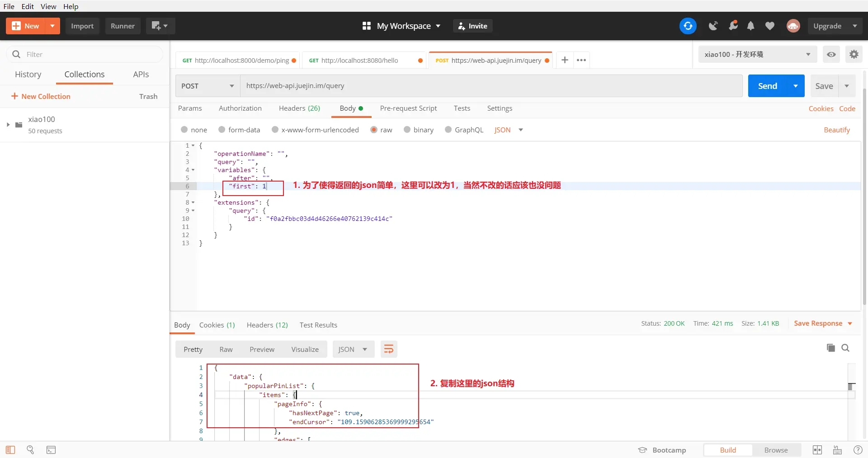Image resolution: width=868 pixels, height=458 pixels.
Task: Click the request URL input field
Action: click(x=491, y=86)
